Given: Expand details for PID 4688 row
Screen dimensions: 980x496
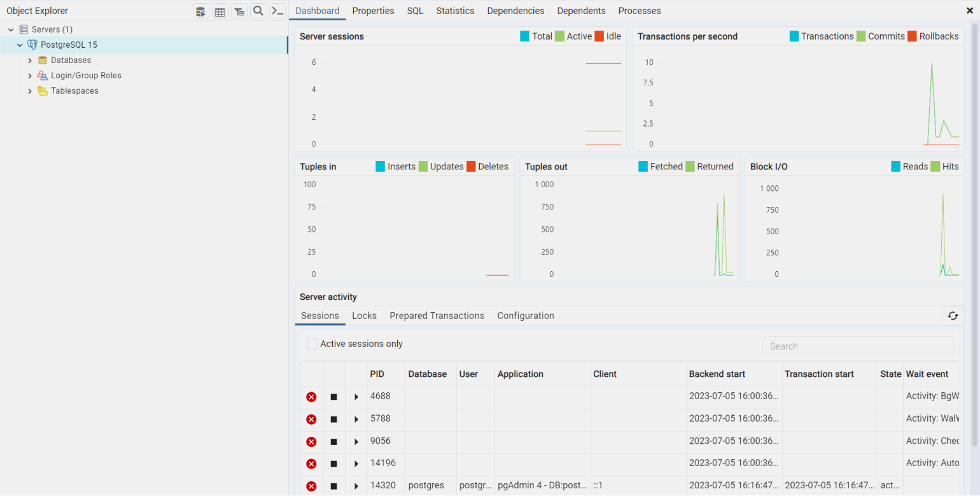Looking at the screenshot, I should (356, 397).
